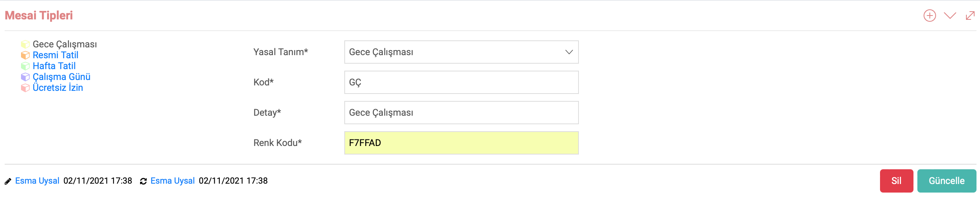Screen dimensions: 980x198
Task: Click the add new Mesai Tipi plus icon
Action: coord(929,16)
